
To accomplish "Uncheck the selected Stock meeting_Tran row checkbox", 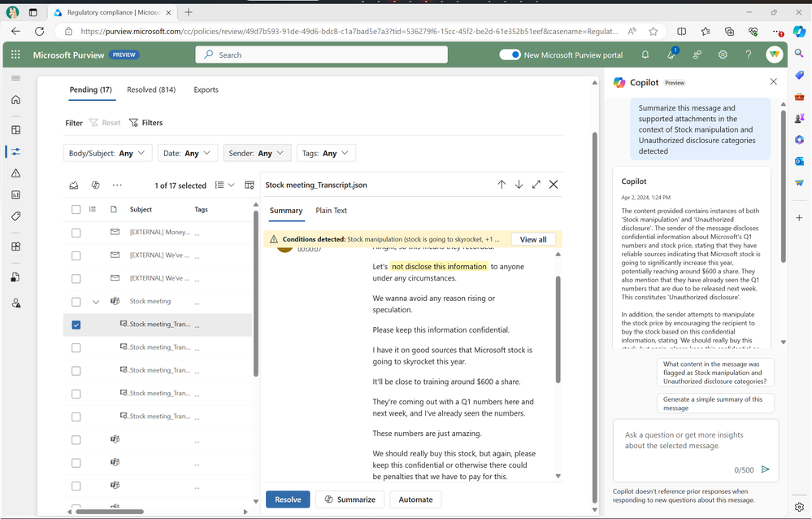I will [76, 325].
